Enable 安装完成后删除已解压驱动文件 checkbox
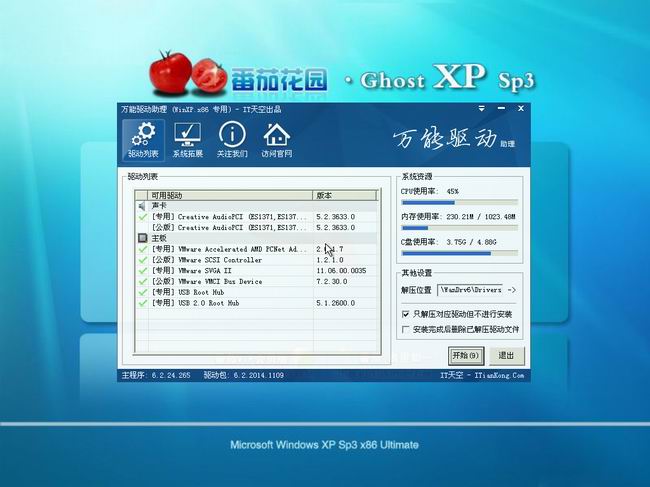The height and width of the screenshot is (487, 650). click(405, 330)
